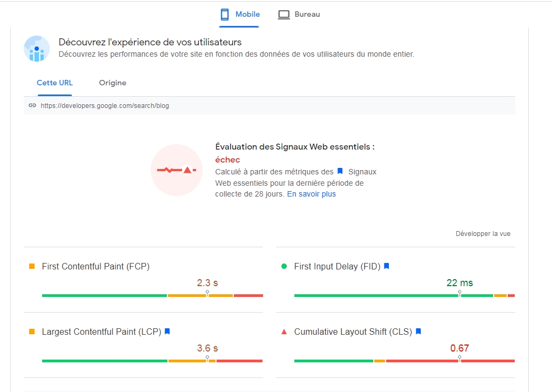Open the En savoir plus link
The image size is (552, 392).
click(311, 194)
